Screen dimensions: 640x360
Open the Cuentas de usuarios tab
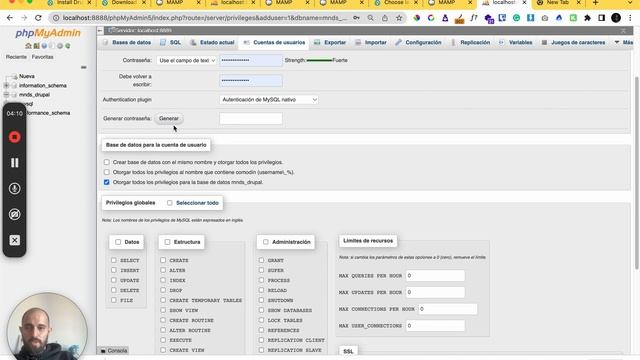click(274, 42)
